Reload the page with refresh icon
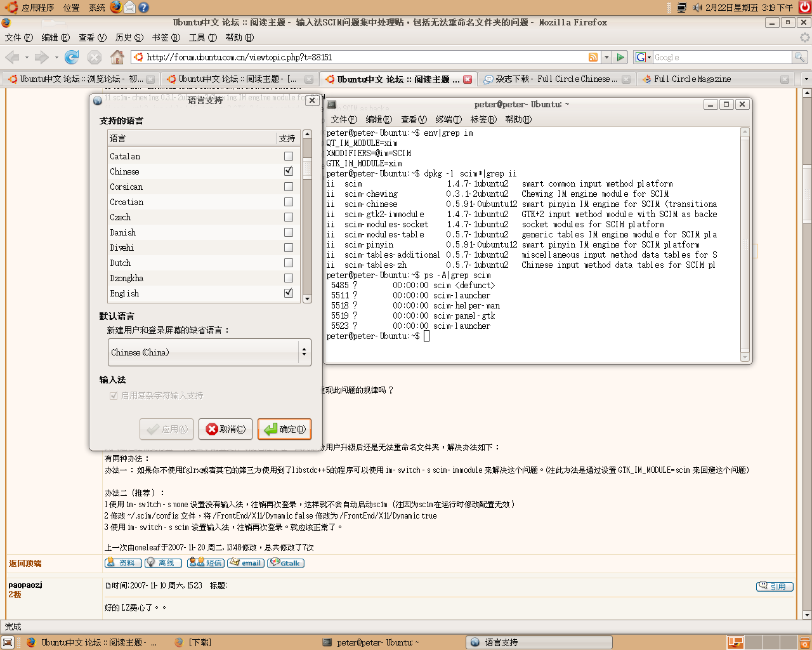This screenshot has height=650, width=812. click(72, 57)
